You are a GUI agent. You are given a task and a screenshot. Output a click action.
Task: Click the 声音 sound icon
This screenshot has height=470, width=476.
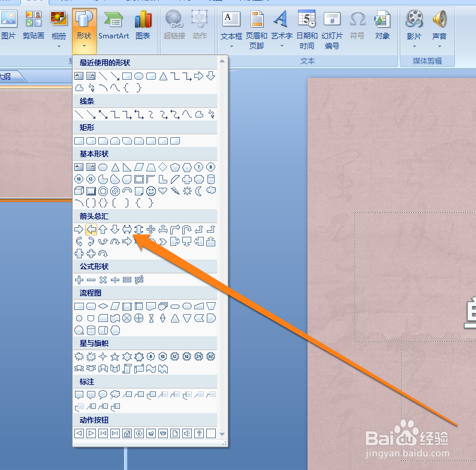(439, 19)
